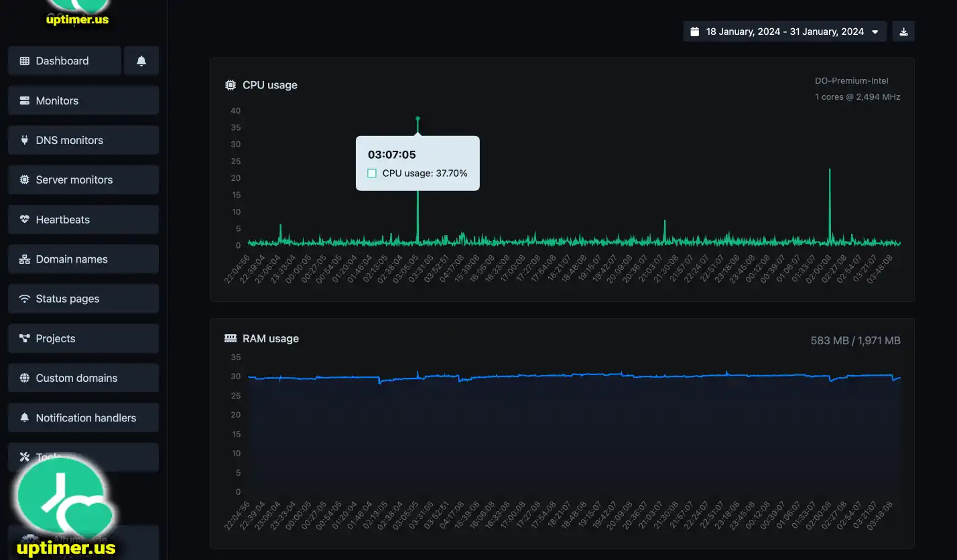957x560 pixels.
Task: Click the CPU usage heading
Action: click(270, 85)
